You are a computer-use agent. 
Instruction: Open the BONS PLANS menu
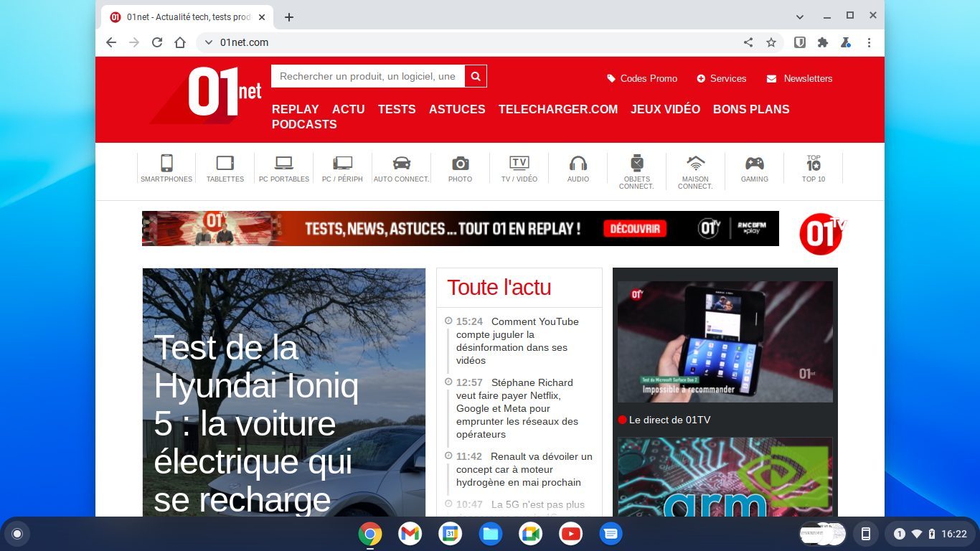click(751, 109)
